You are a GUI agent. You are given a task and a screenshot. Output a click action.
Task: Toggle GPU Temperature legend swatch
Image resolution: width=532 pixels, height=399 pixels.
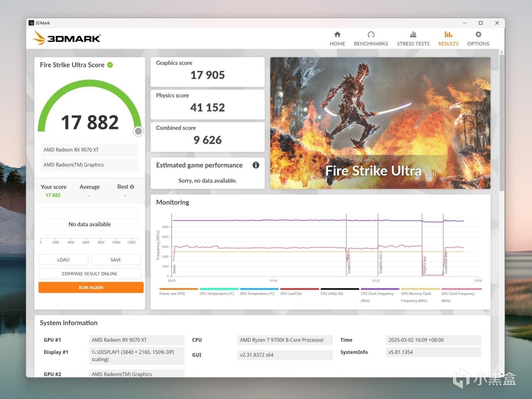tap(259, 289)
